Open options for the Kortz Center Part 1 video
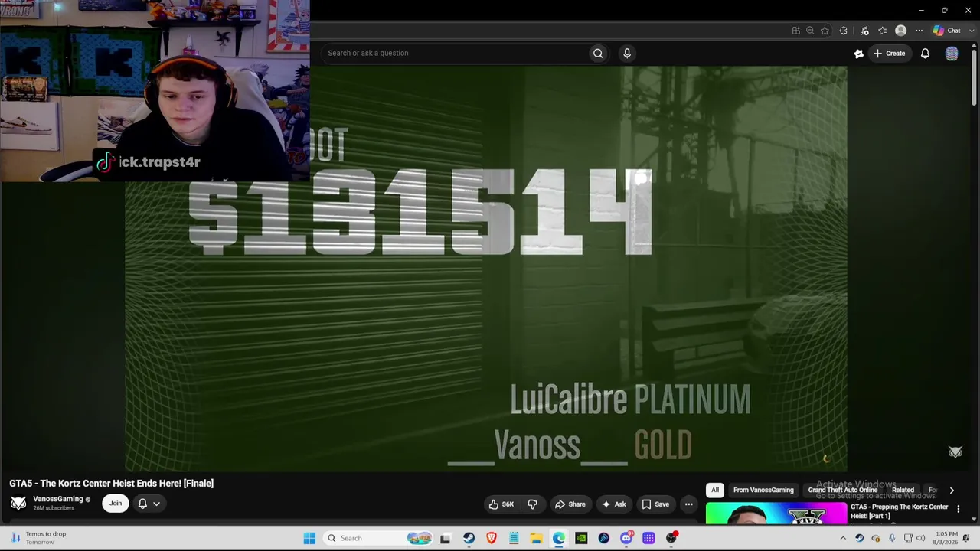Screen dimensions: 980x551 958,509
